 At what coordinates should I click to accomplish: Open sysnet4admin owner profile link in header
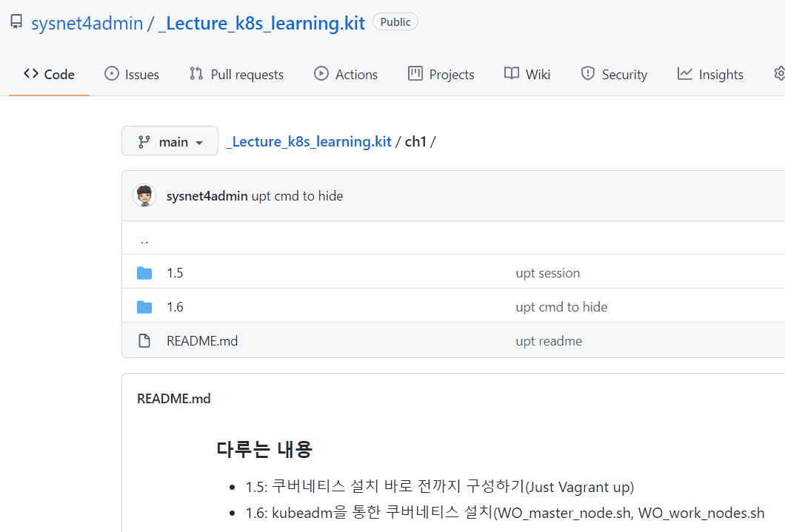pyautogui.click(x=87, y=23)
